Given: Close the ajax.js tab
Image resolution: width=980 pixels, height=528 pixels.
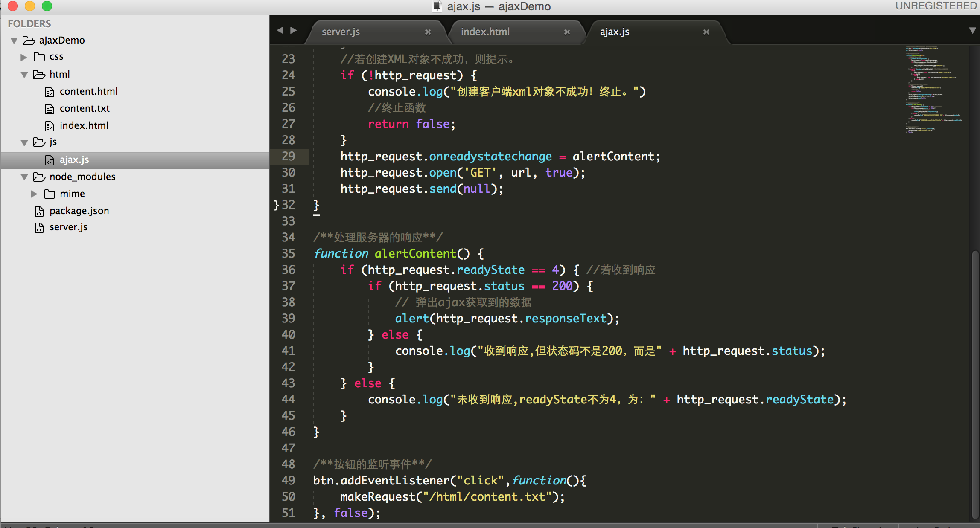Looking at the screenshot, I should (706, 32).
